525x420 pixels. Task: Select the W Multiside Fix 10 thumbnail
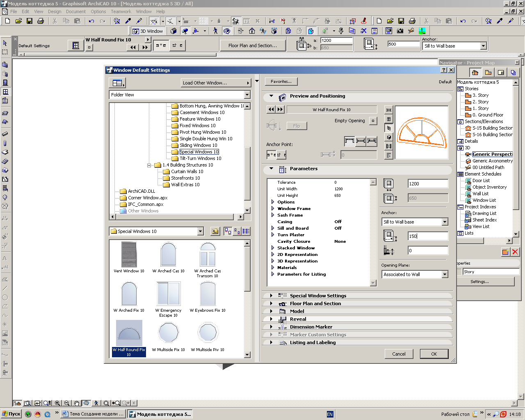168,336
